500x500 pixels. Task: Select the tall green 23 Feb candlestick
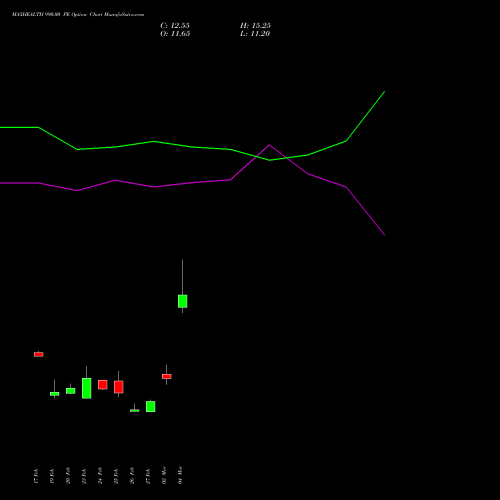click(x=87, y=388)
